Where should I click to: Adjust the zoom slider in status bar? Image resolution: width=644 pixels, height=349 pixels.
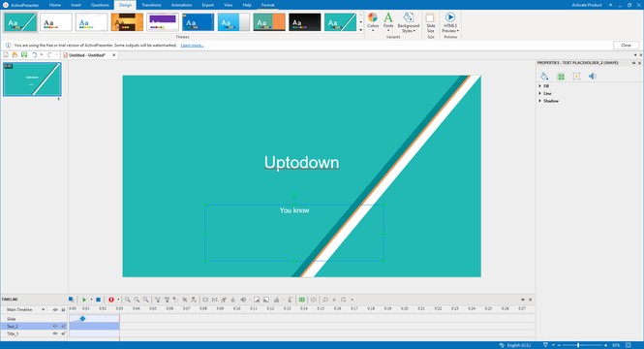tap(579, 345)
